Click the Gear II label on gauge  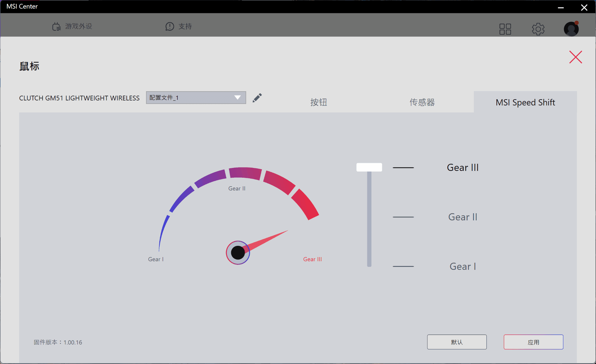pos(237,188)
